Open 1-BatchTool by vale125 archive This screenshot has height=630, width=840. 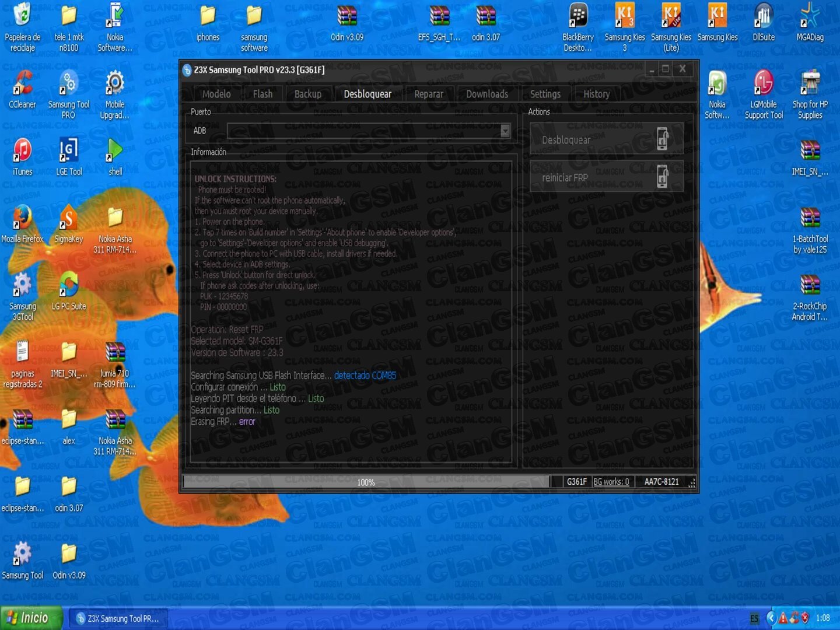(x=810, y=230)
